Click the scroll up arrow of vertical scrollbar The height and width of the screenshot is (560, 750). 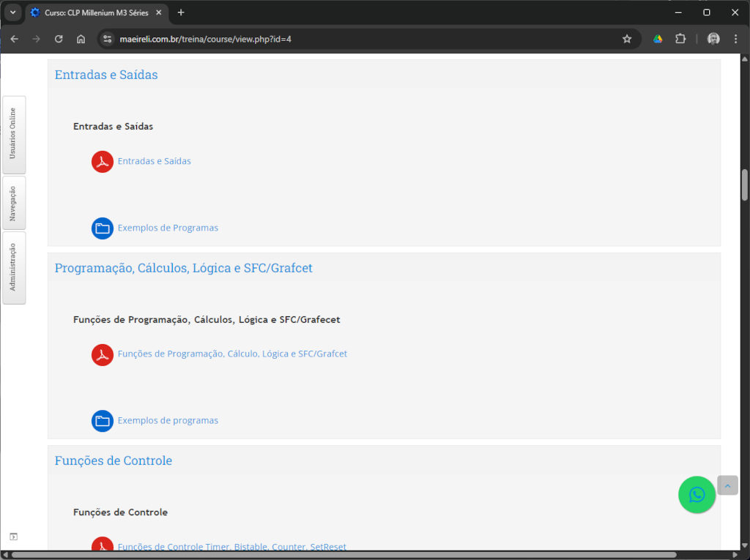[745, 59]
